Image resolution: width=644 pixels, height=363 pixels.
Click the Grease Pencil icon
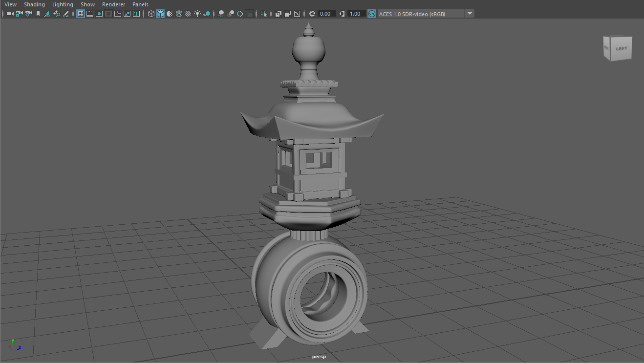(x=66, y=14)
